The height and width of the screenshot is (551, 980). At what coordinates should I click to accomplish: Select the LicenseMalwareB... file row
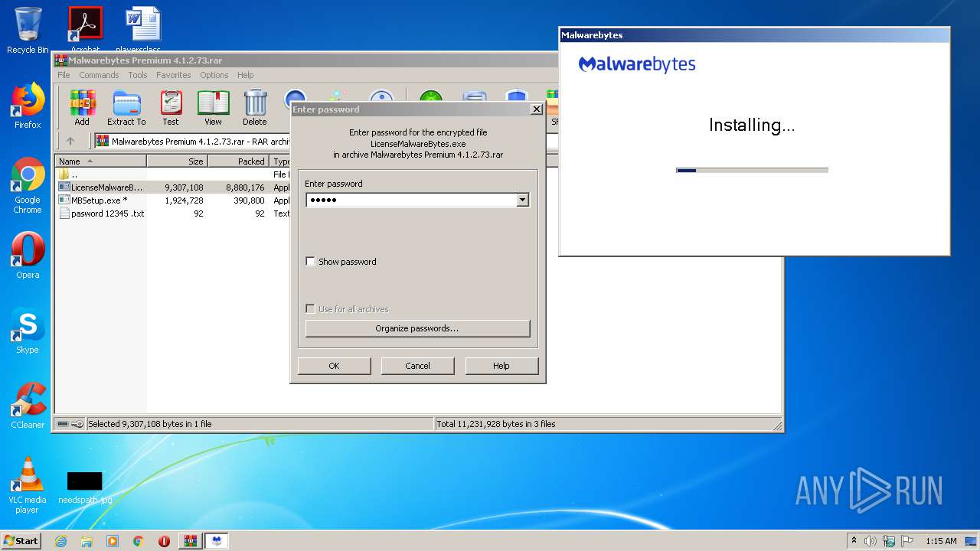click(x=100, y=187)
